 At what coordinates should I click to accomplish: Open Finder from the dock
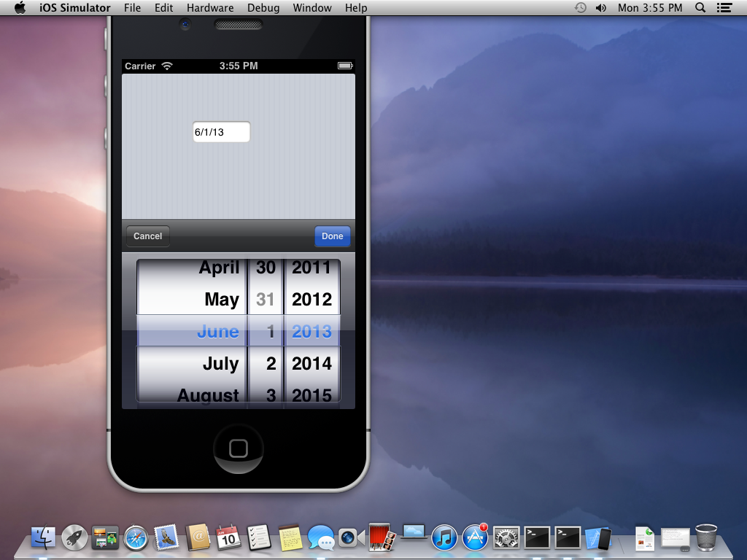(x=43, y=537)
